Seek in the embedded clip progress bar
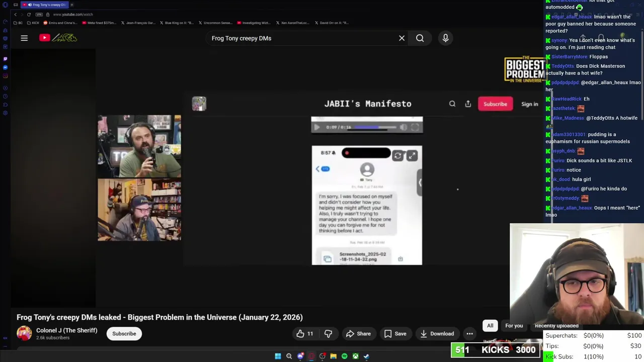The width and height of the screenshot is (644, 362). [375, 128]
